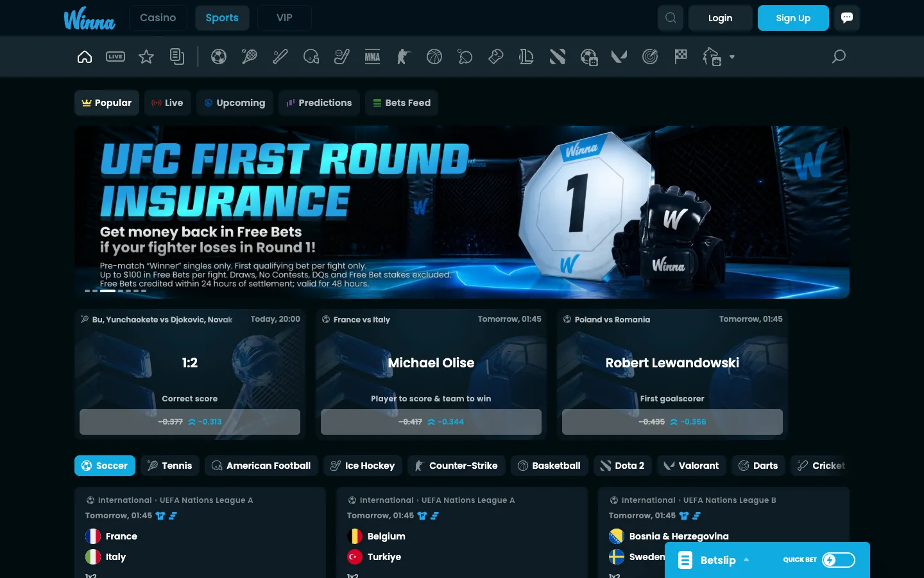Show live events via LIVE icon
Image resolution: width=924 pixels, height=578 pixels.
tap(116, 57)
